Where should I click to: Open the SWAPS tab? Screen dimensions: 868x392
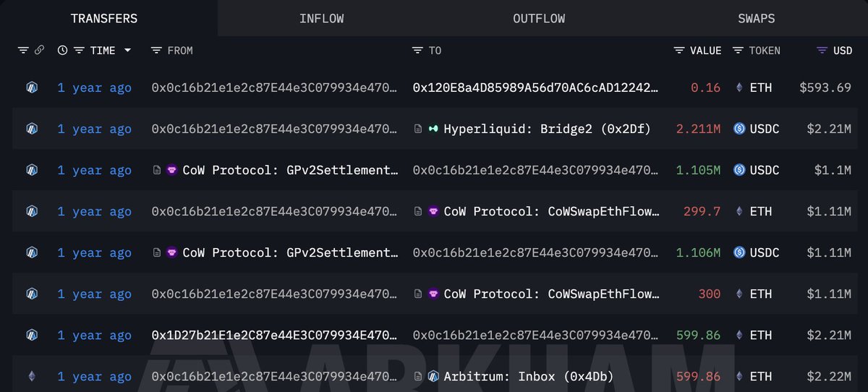(x=757, y=18)
